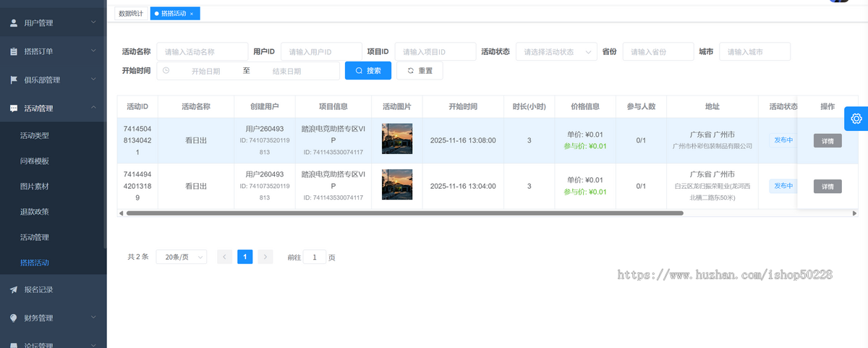The width and height of the screenshot is (868, 348).
Task: Click the blue 搜索 button
Action: (368, 71)
